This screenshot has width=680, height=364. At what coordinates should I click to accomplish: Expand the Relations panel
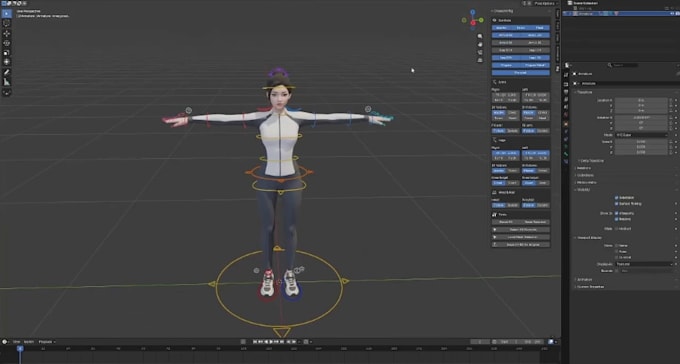pos(584,168)
